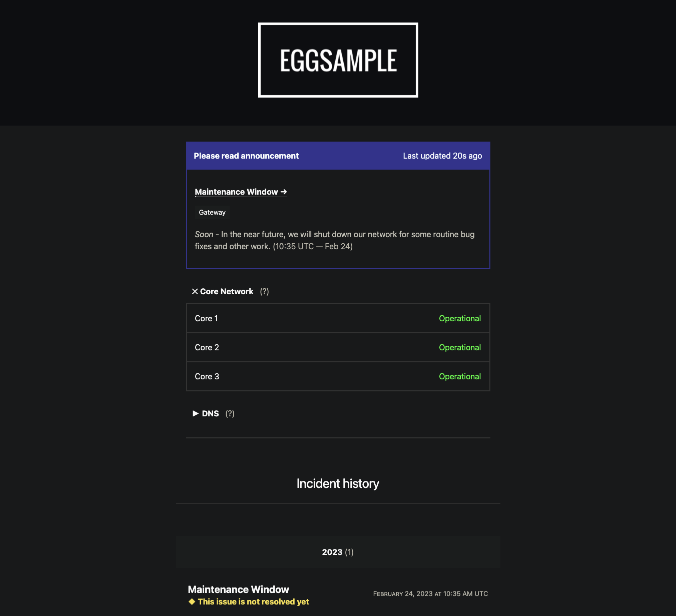
Task: Click the arrow next to Maintenance Window
Action: pos(284,192)
